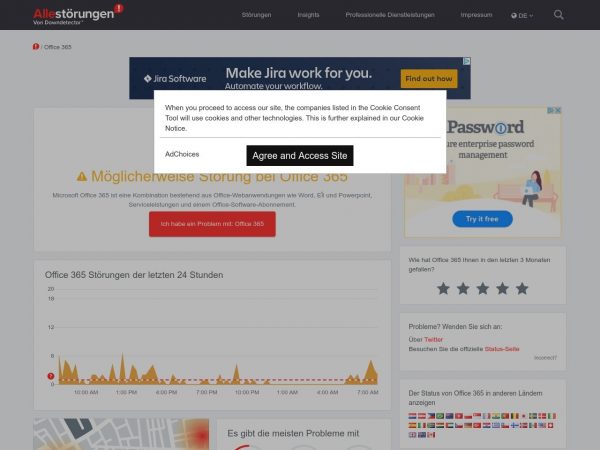600x450 pixels.
Task: Click the AdChoices link
Action: pyautogui.click(x=182, y=155)
